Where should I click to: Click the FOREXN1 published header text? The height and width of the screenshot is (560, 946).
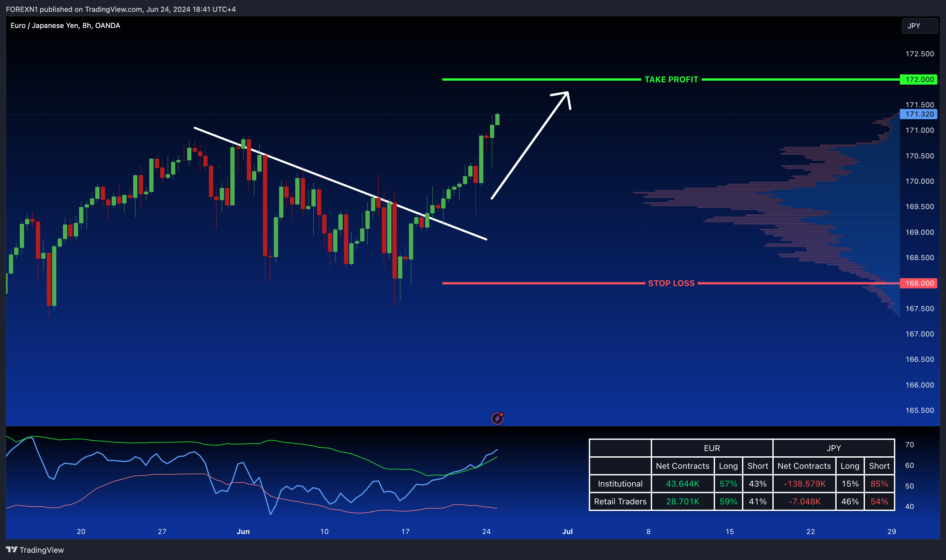pos(121,9)
